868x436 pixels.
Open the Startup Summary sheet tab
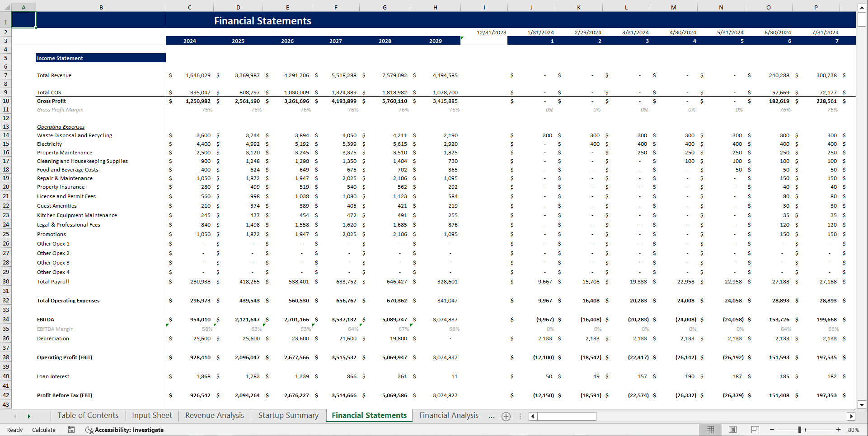click(288, 415)
